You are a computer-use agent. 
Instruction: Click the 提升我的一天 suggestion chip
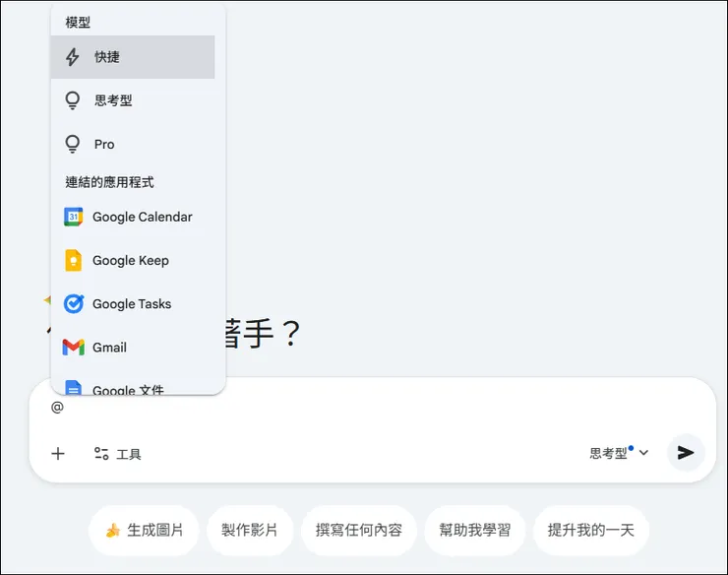[591, 531]
